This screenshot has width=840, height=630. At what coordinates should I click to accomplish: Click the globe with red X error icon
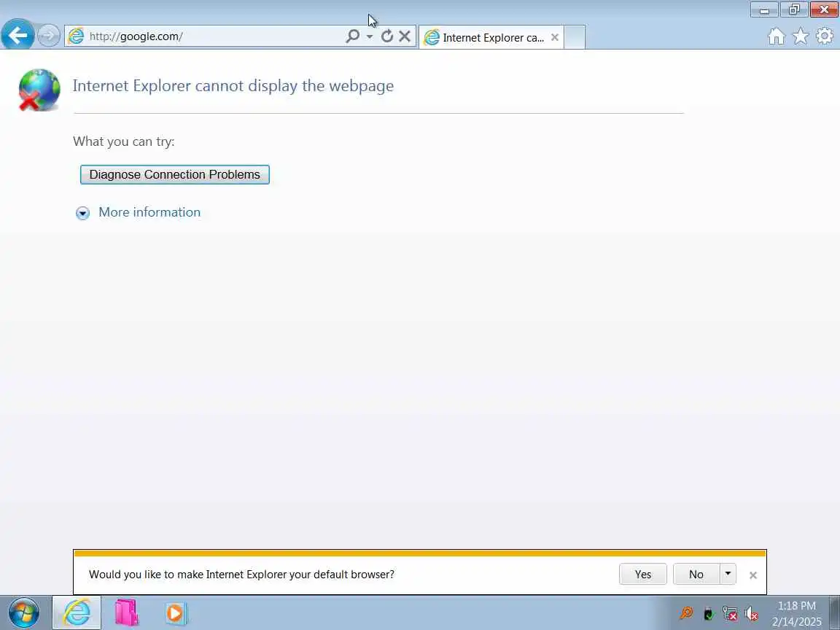pyautogui.click(x=39, y=90)
